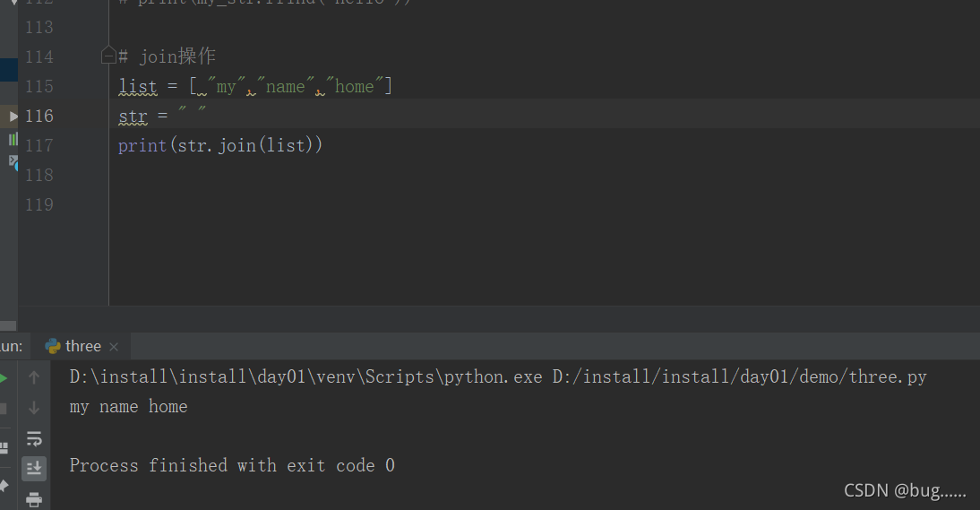This screenshot has width=980, height=510.
Task: Close the three run tab
Action: 114,347
